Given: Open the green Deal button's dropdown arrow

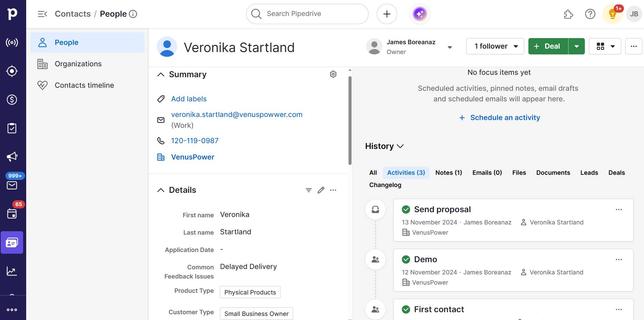Looking at the screenshot, I should click(577, 46).
